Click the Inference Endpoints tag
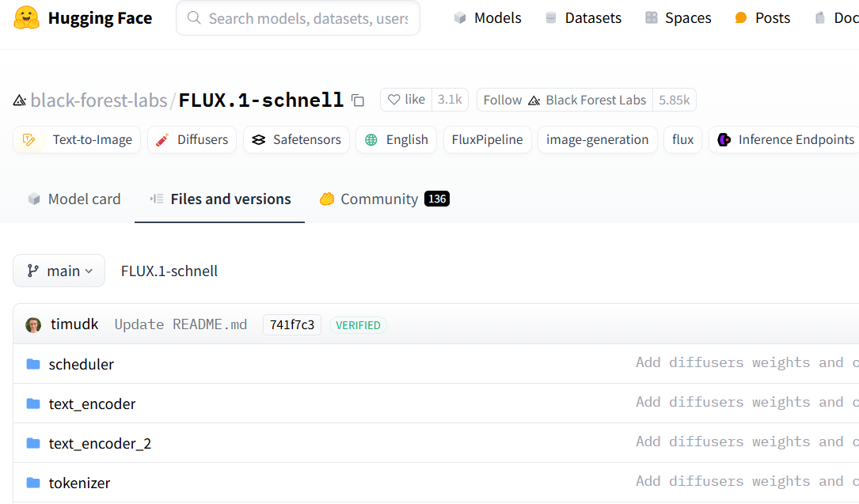The height and width of the screenshot is (504, 859). click(x=785, y=140)
